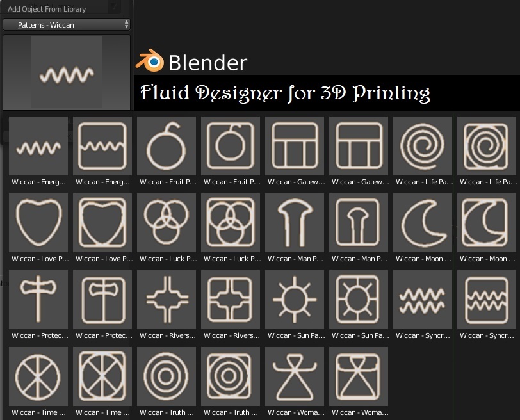Click the large wave preview thumbnail

[x=67, y=72]
